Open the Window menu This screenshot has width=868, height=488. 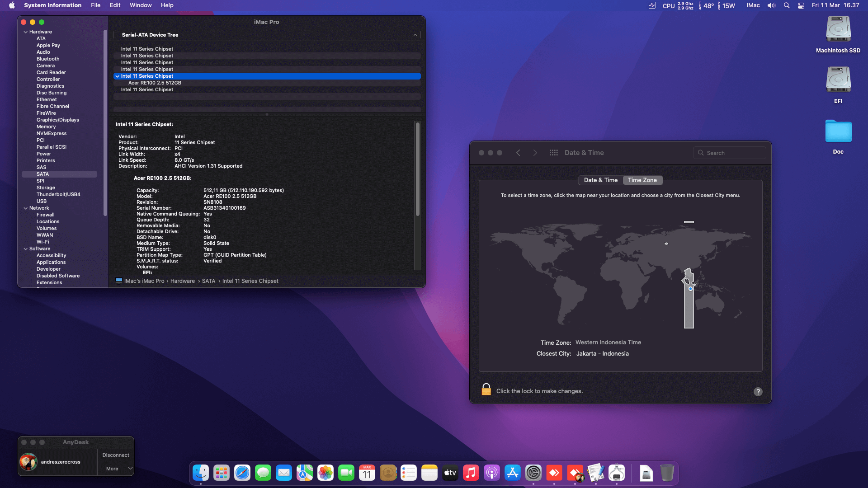coord(141,5)
